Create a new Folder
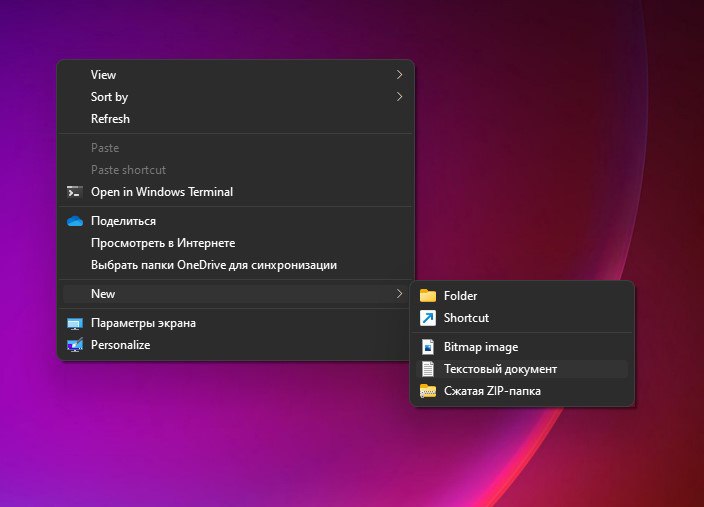704x507 pixels. pyautogui.click(x=522, y=296)
